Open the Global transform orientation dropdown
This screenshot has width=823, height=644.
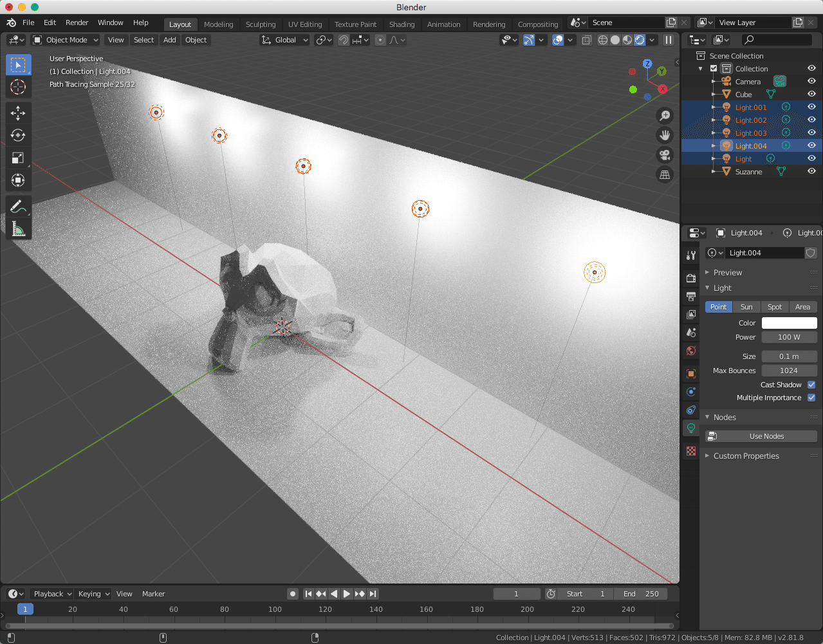(x=284, y=40)
